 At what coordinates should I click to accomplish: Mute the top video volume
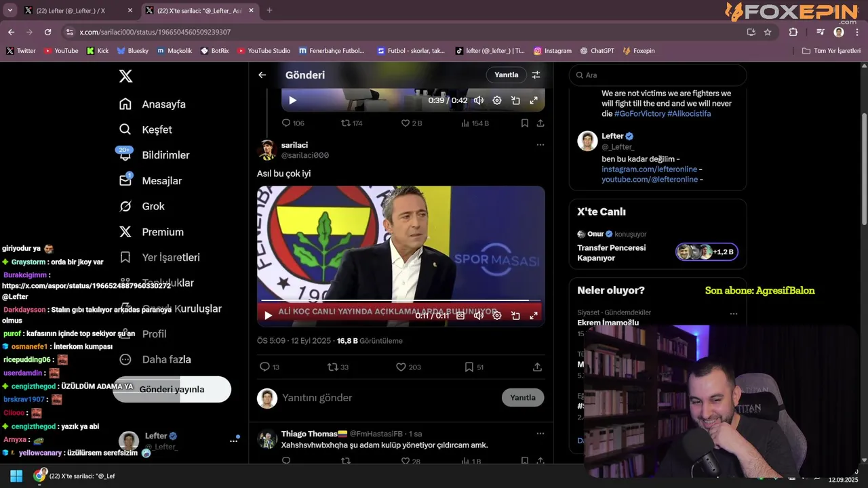479,100
